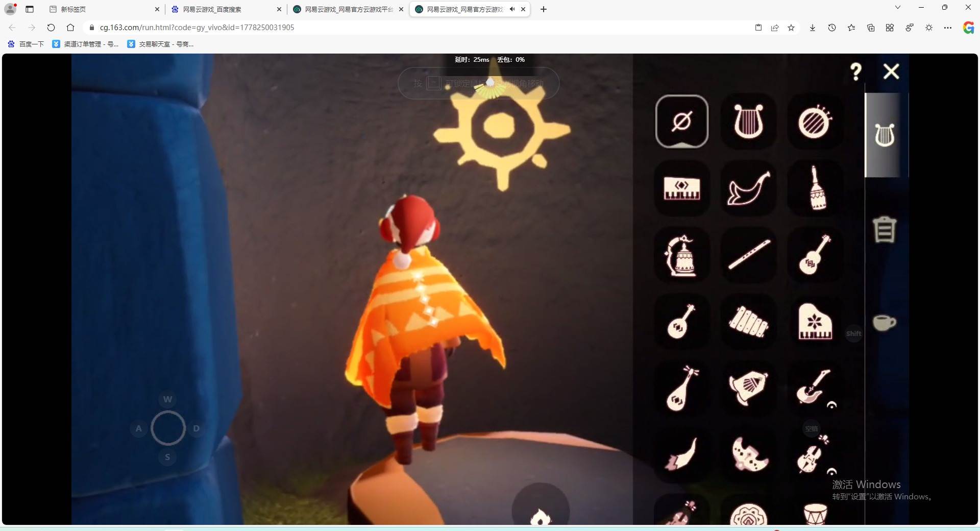Open the browser downloads panel

pos(813,28)
